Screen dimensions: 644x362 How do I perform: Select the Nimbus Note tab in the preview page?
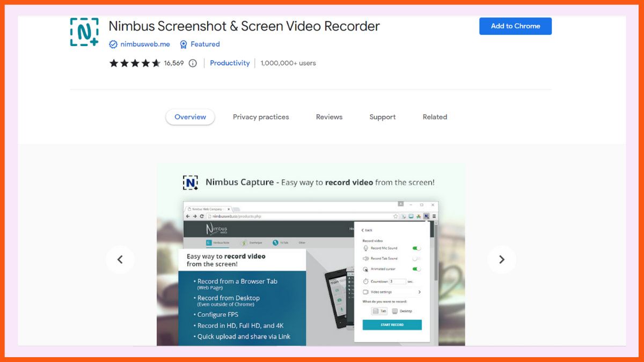click(217, 243)
